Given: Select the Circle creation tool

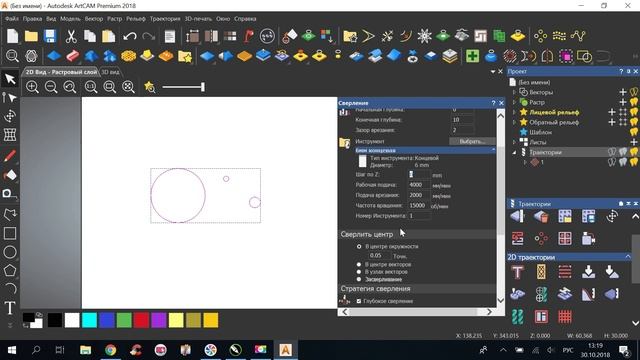Looking at the screenshot, I should pos(10,252).
